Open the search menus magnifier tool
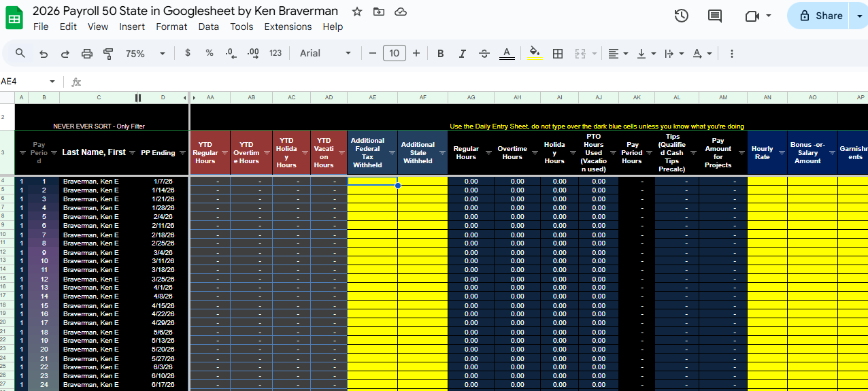Image resolution: width=868 pixels, height=391 pixels. (20, 53)
